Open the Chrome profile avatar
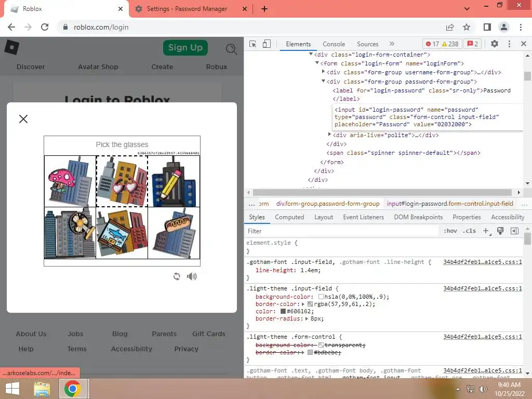This screenshot has width=532, height=399. tap(504, 27)
